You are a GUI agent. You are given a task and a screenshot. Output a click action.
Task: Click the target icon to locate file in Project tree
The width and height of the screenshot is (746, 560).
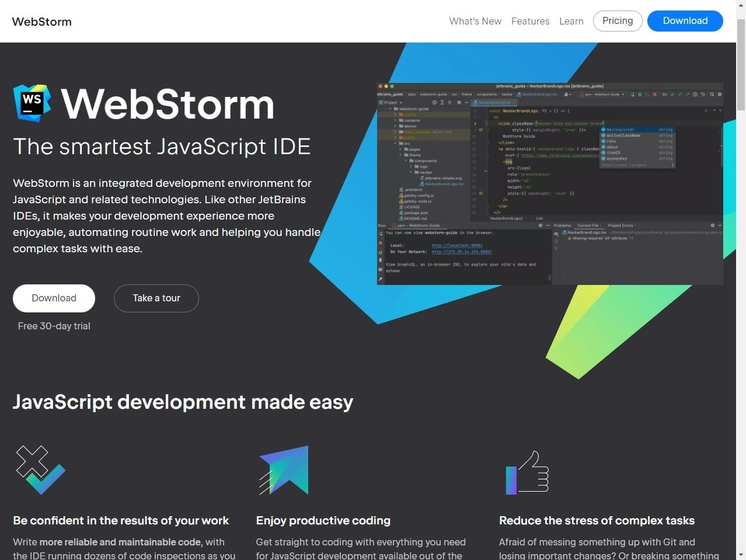(x=435, y=103)
